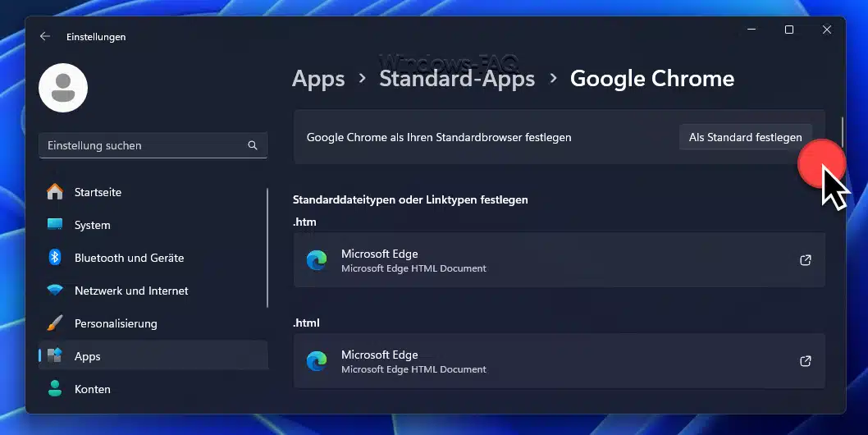Go to Apps in the breadcrumb
Image resolution: width=868 pixels, height=435 pixels.
(318, 79)
